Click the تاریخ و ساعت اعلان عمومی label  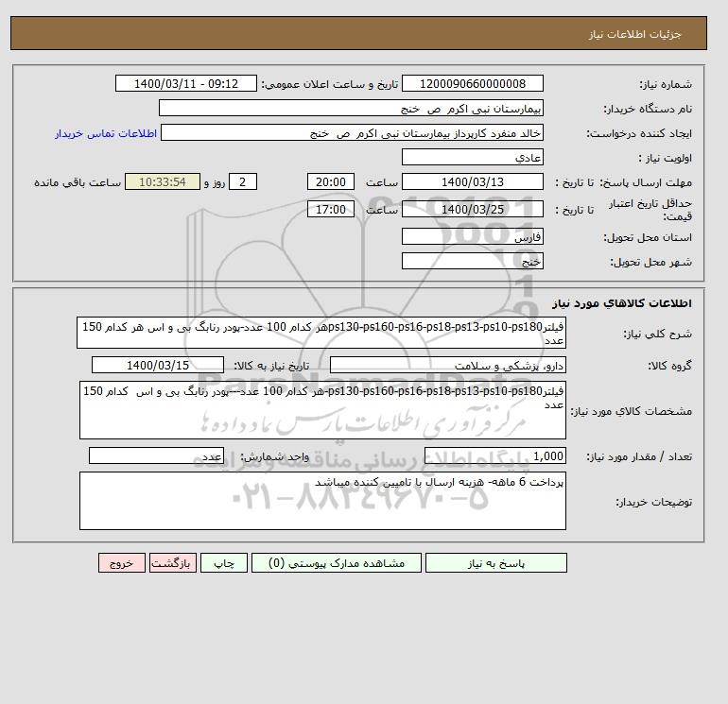tap(330, 84)
